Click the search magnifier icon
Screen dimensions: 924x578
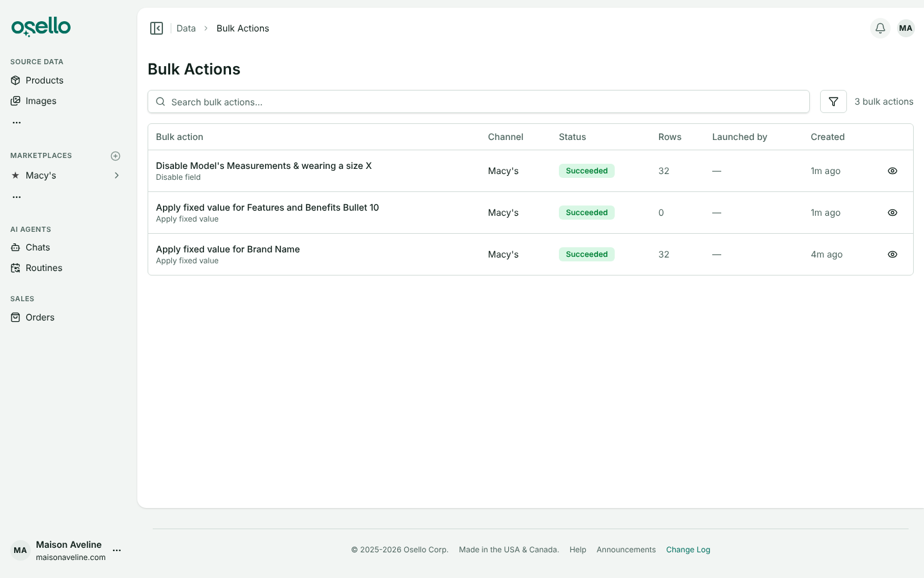(x=160, y=101)
